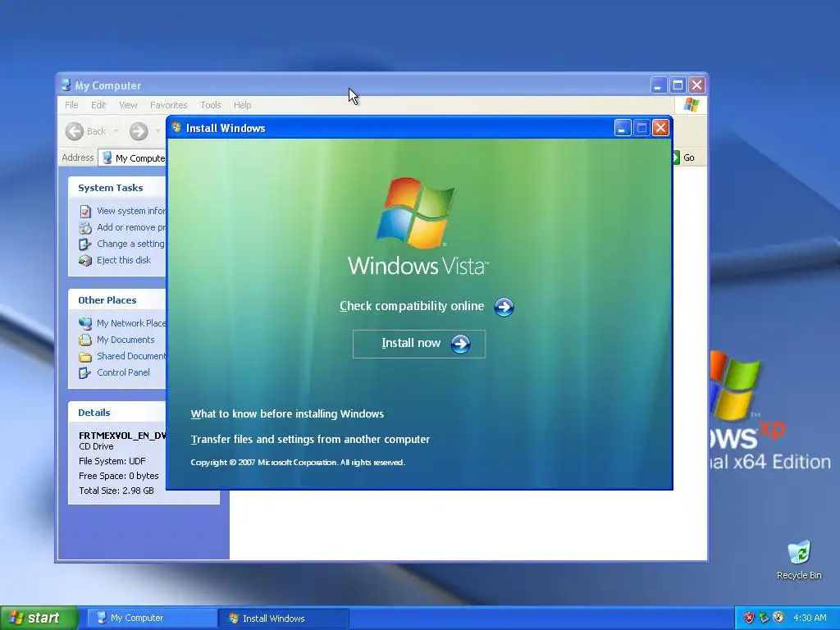The image size is (840, 630).
Task: Open My Documents in Other Places
Action: tap(126, 340)
